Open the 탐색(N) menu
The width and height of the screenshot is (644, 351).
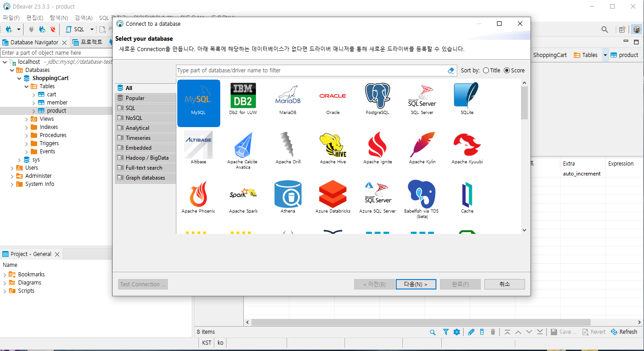point(59,18)
